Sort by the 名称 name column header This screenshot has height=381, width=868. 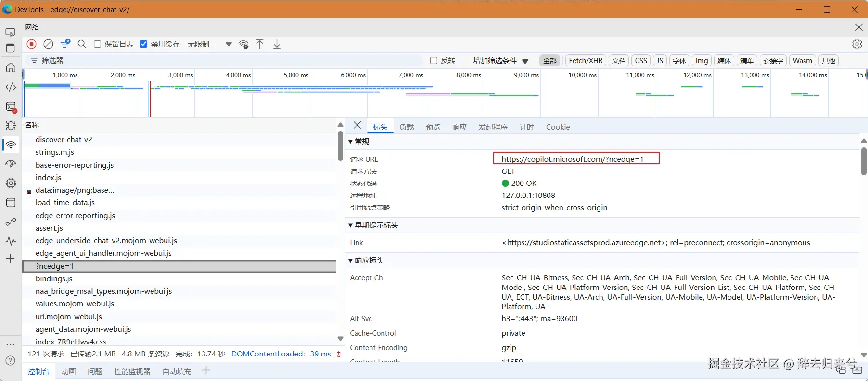[x=179, y=125]
